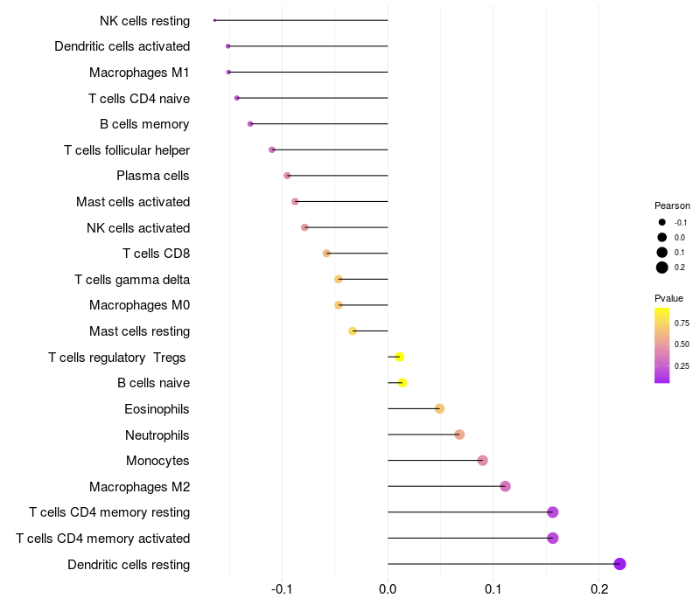Click the Monocytes data point
This screenshot has width=700, height=612.
pyautogui.click(x=482, y=461)
